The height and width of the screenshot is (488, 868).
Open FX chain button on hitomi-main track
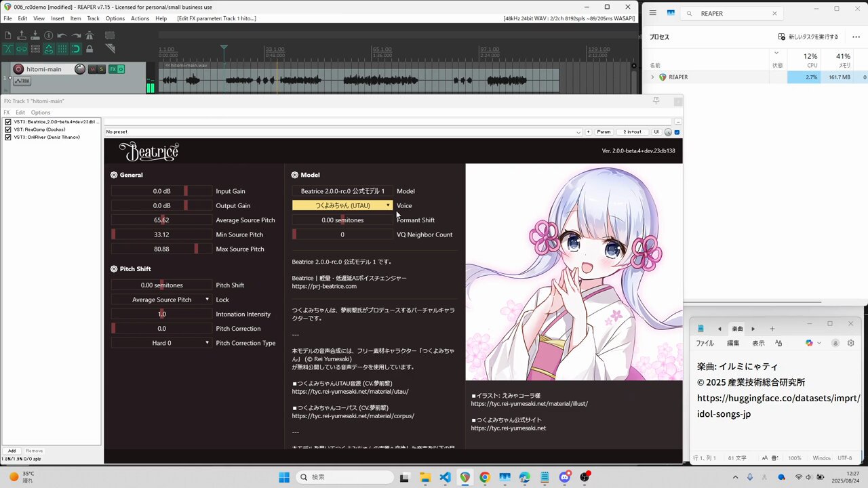coord(113,69)
